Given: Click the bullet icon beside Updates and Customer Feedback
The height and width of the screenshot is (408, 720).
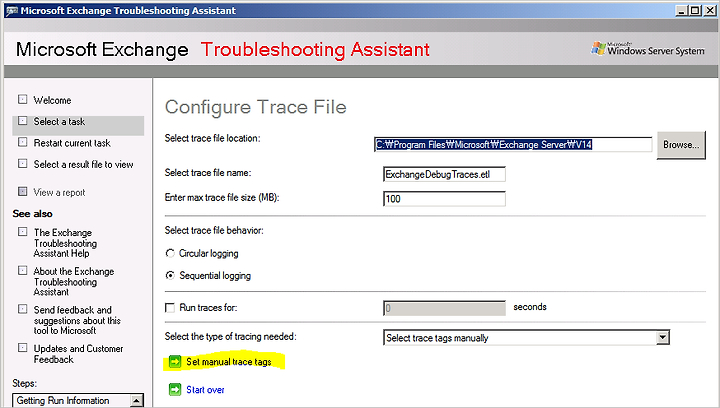Looking at the screenshot, I should point(22,347).
